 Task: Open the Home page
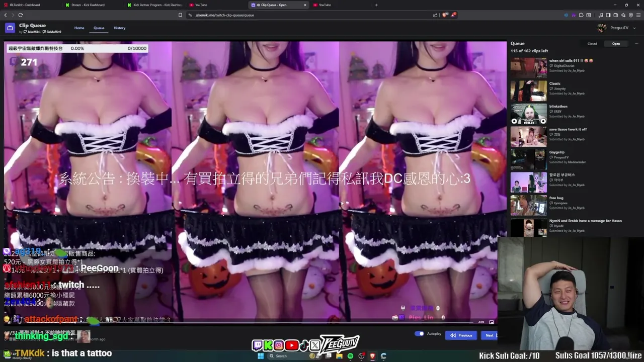79,28
